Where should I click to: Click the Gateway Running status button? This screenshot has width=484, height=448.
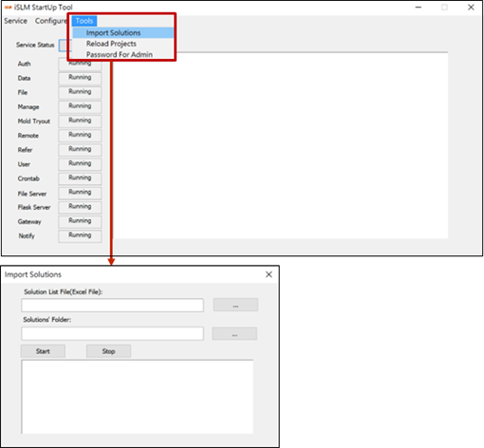[x=80, y=221]
